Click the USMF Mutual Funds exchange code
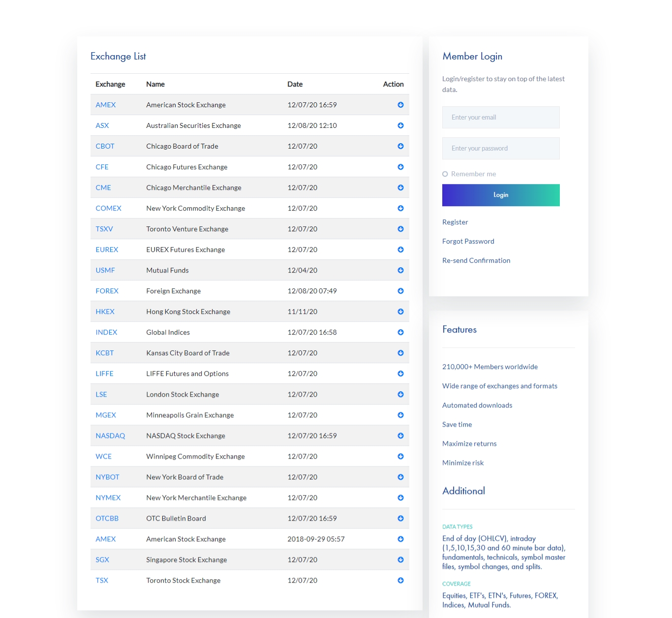The width and height of the screenshot is (672, 618). click(x=105, y=270)
